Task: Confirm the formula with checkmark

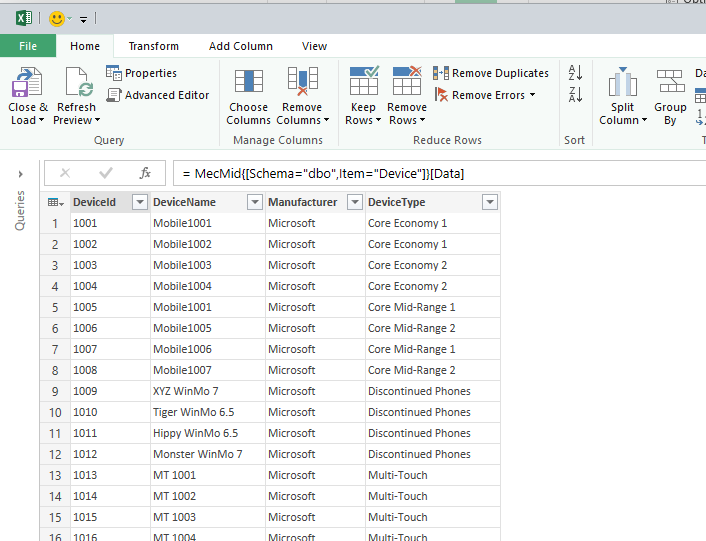Action: tap(106, 173)
